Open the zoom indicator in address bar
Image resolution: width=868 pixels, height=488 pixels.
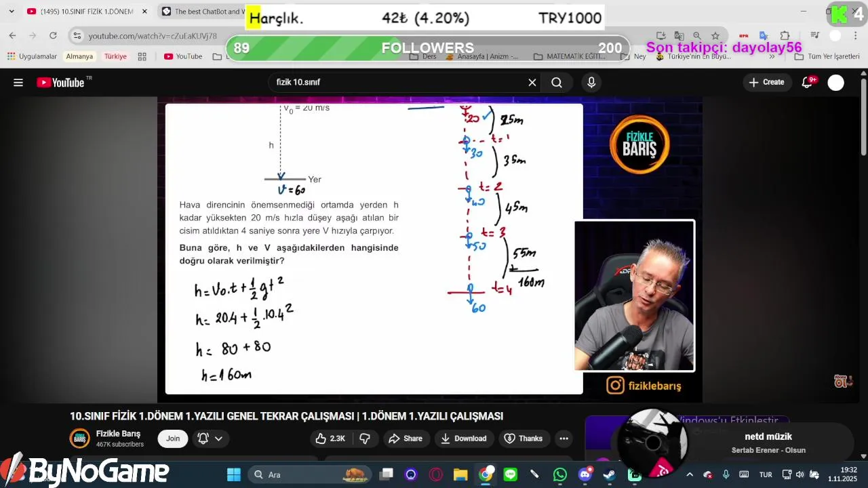click(x=697, y=36)
